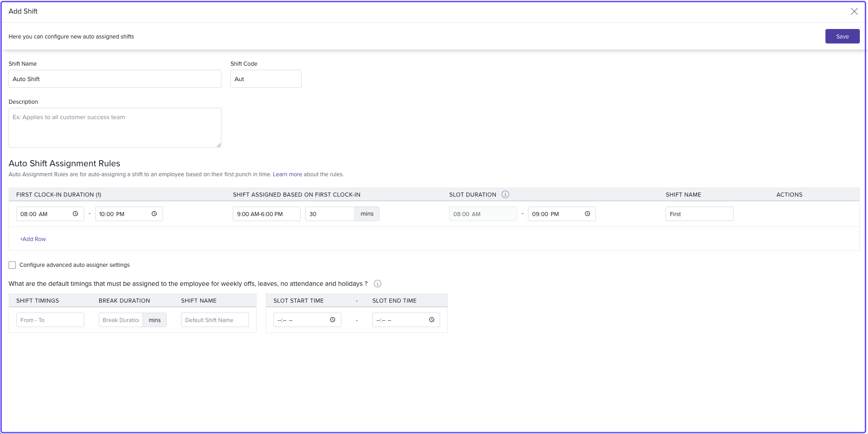868x434 pixels.
Task: Click clock icon in 09:00 PM slot field
Action: [587, 214]
